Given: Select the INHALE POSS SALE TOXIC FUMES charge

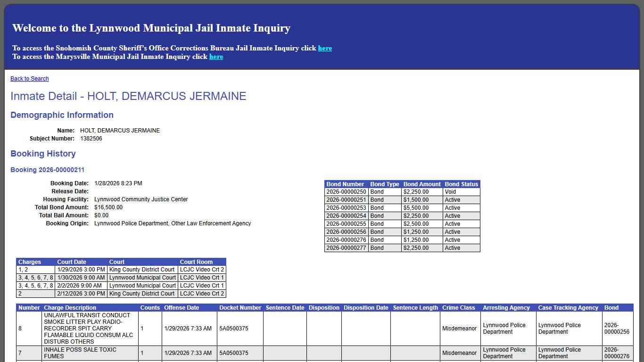Looking at the screenshot, I should (x=84, y=353).
